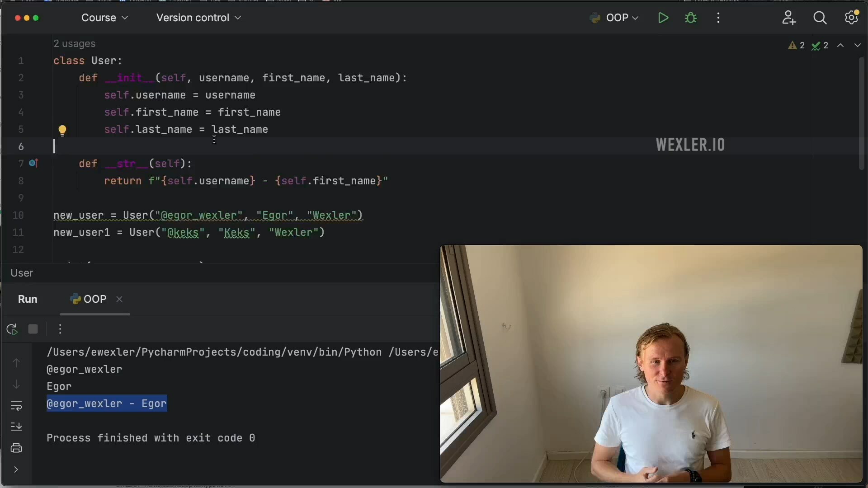The width and height of the screenshot is (868, 488).
Task: Open the Code With Me collaboration icon
Action: 789,18
